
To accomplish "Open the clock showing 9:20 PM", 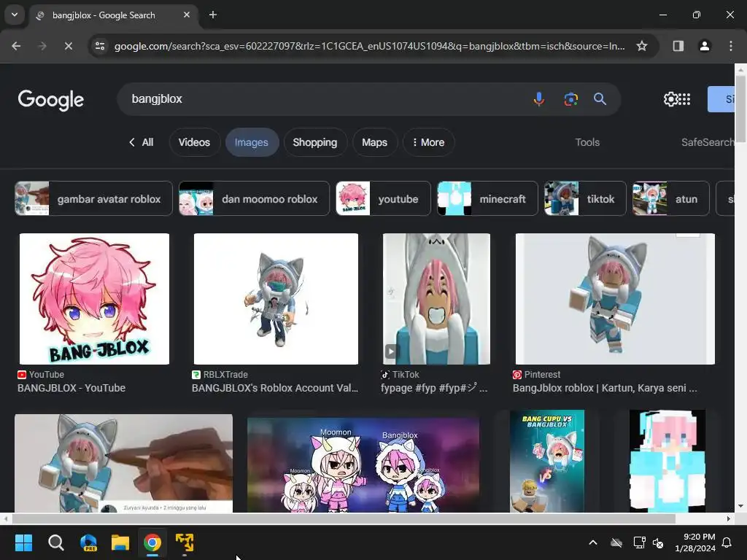I will [x=695, y=542].
